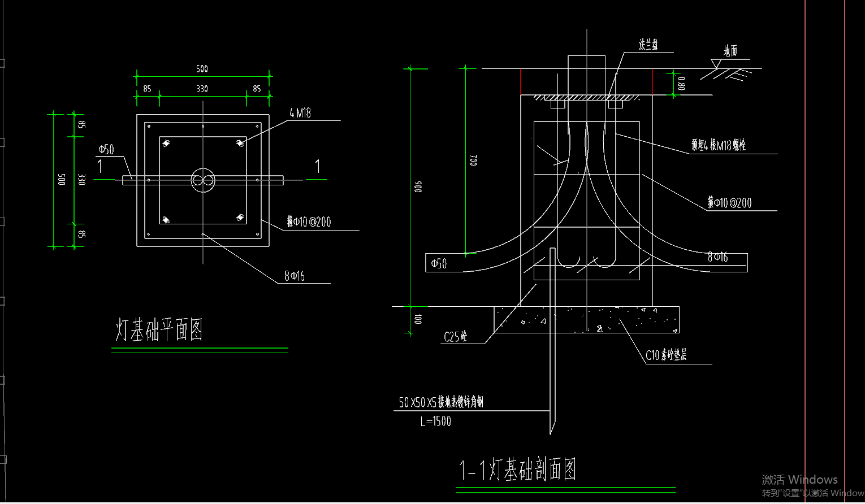Pick the 'Φ50' label on section conduit
Image resolution: width=865 pixels, height=504 pixels.
(x=439, y=263)
